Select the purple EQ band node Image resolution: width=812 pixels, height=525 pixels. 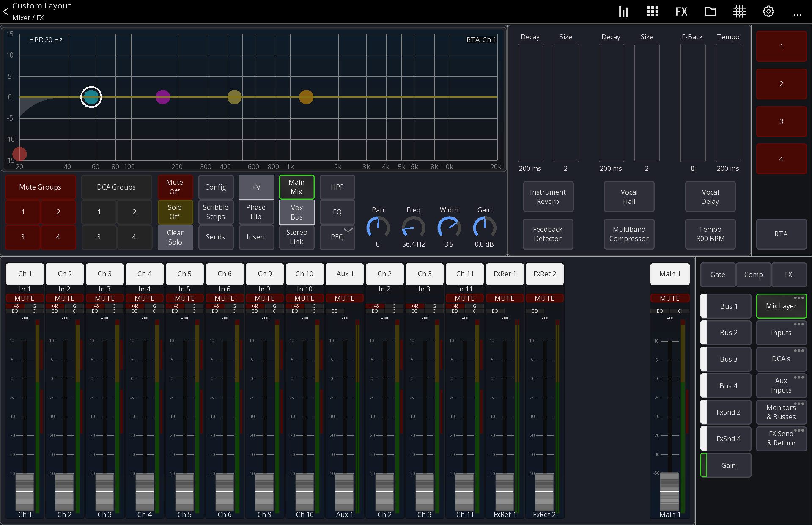pos(163,97)
